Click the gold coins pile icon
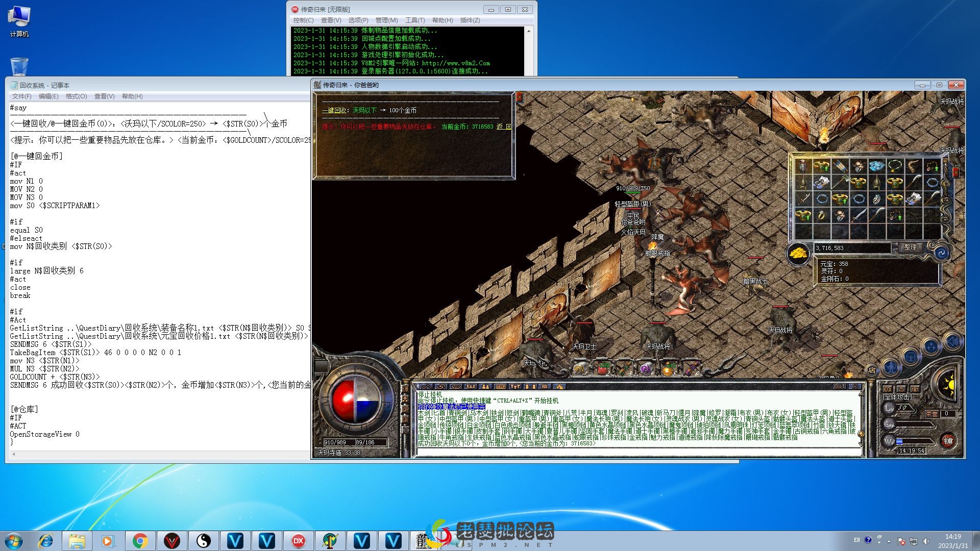 [x=798, y=253]
